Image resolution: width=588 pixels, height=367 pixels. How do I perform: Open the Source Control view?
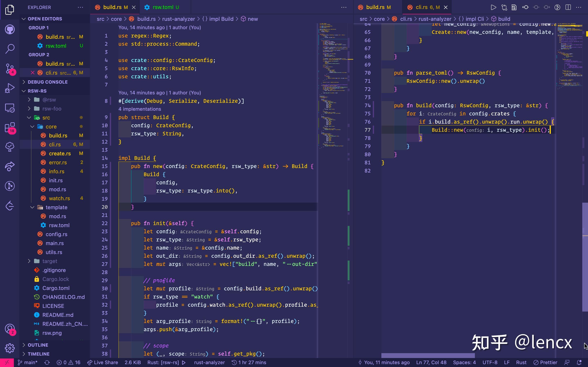(10, 69)
